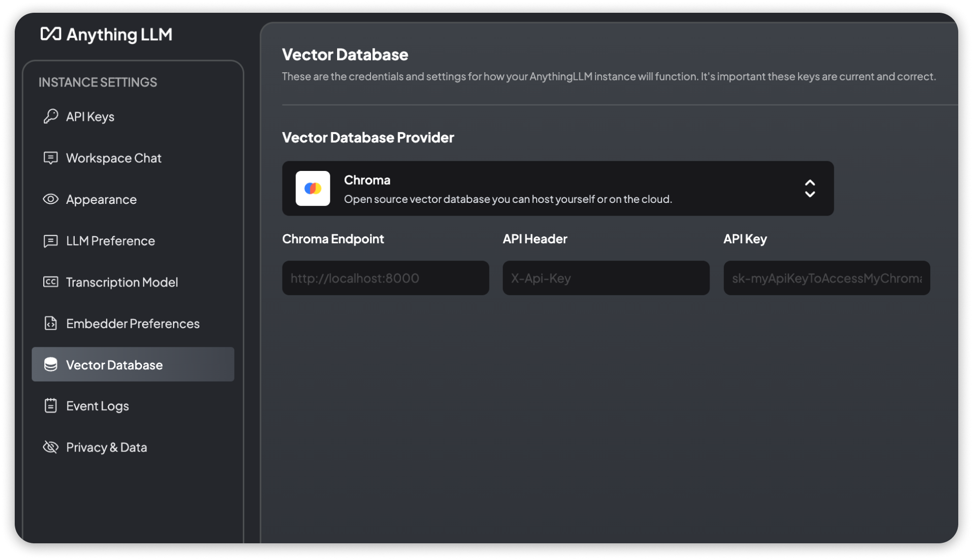This screenshot has height=560, width=973.
Task: Open the Chroma provider selector
Action: pos(558,188)
